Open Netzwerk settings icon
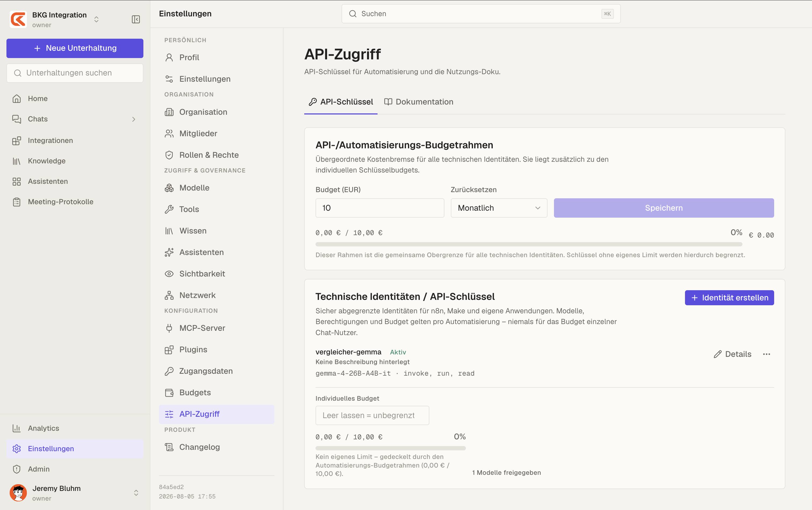 pos(169,296)
